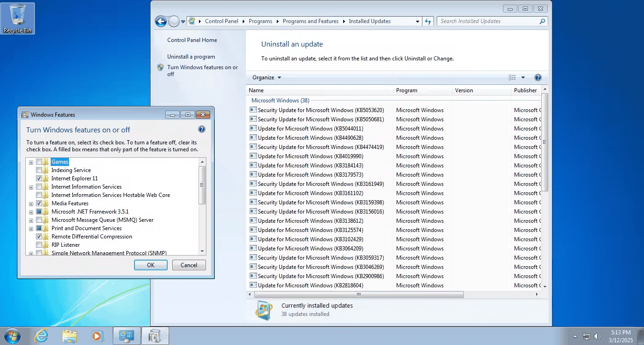Click shield icon beside Turn Windows features
Screen dimensions: 644x345
(x=160, y=67)
